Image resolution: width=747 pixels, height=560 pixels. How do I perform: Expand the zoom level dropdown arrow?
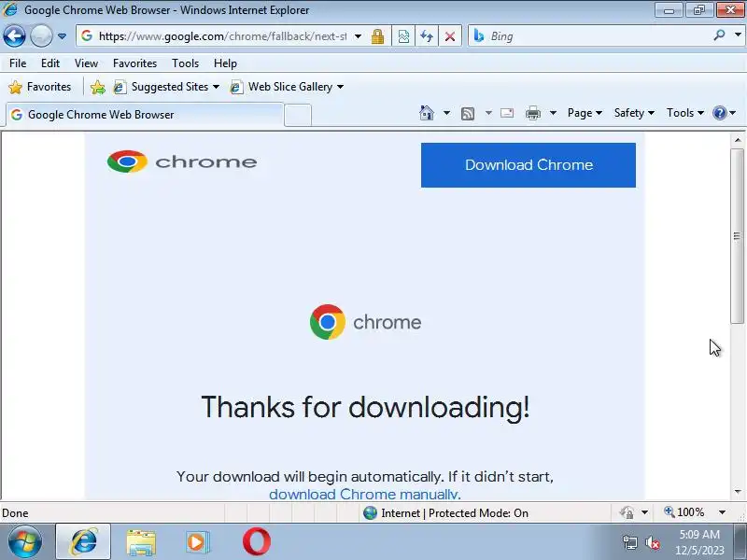tap(722, 512)
